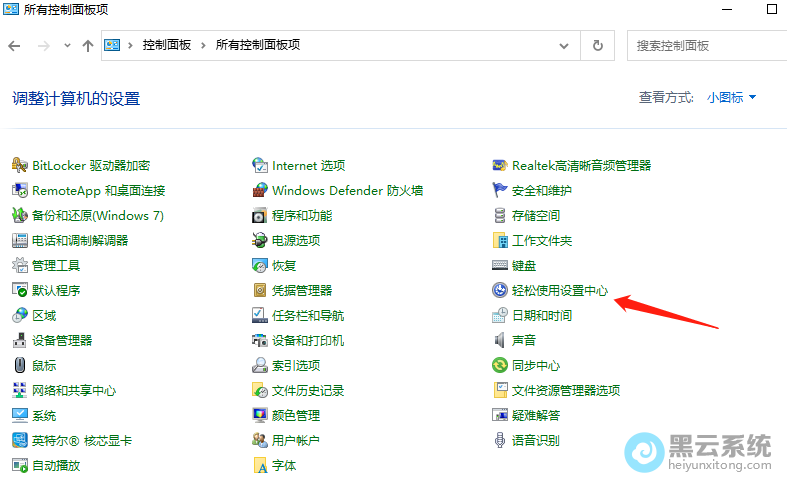Click the 恢复 icon
Viewport: 787px width, 477px height.
(x=259, y=265)
